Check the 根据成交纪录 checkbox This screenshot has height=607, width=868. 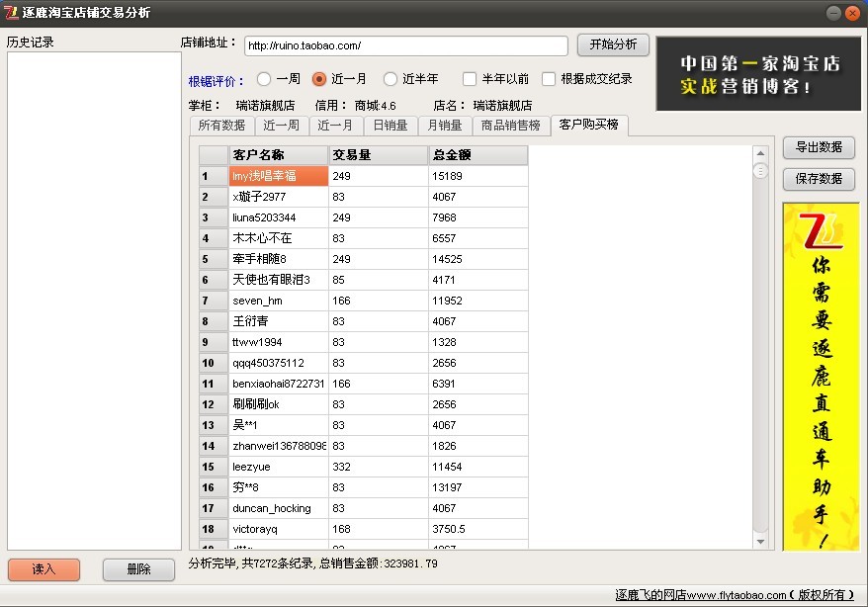pyautogui.click(x=549, y=79)
